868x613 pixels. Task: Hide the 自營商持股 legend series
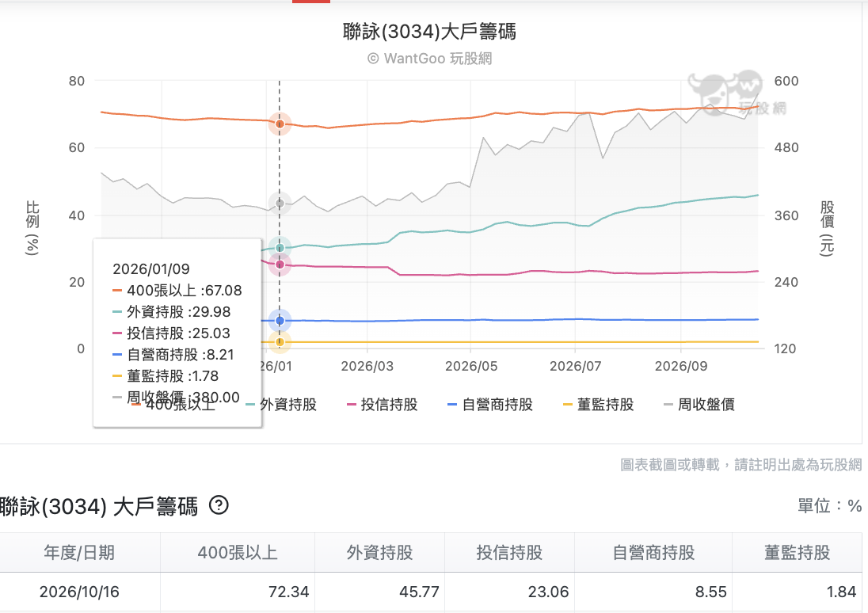490,405
